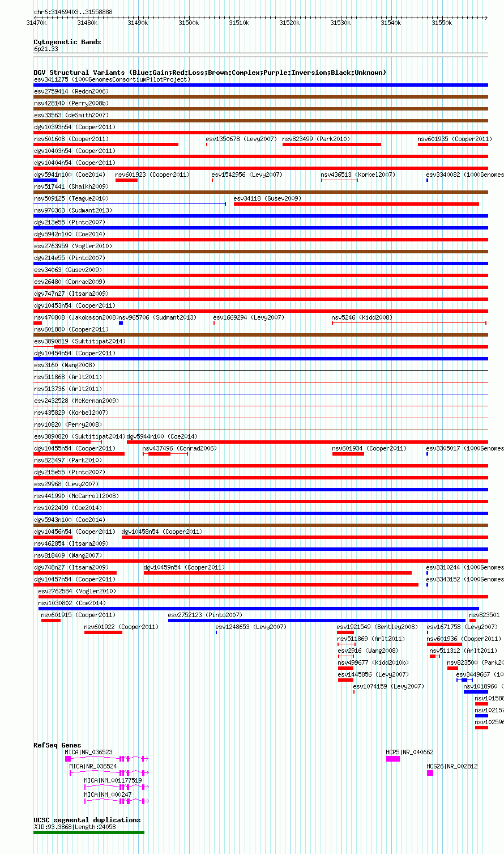Select the red bar of nsv823499 (Park2010)
The image size is (504, 854).
coord(332,145)
